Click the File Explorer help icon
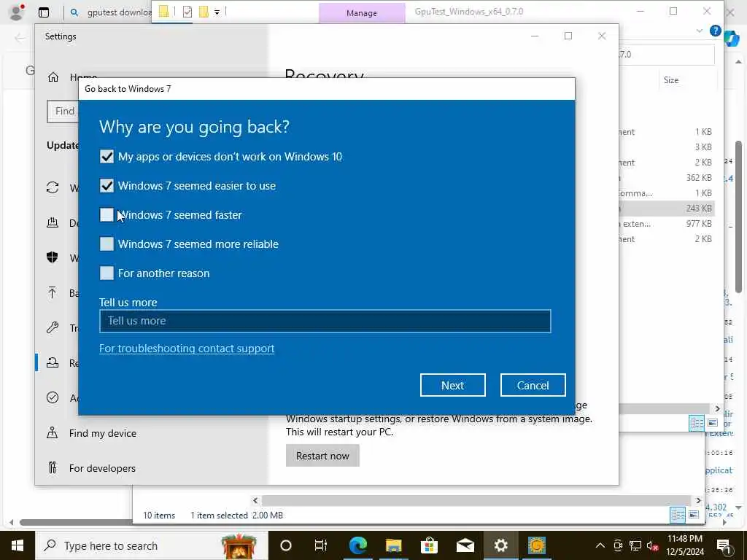 tap(715, 31)
